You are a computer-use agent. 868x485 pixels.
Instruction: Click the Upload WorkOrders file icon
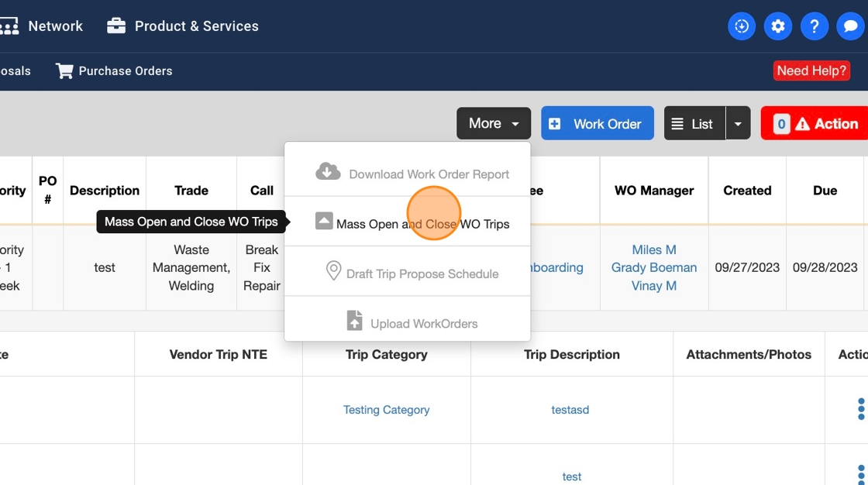coord(354,321)
